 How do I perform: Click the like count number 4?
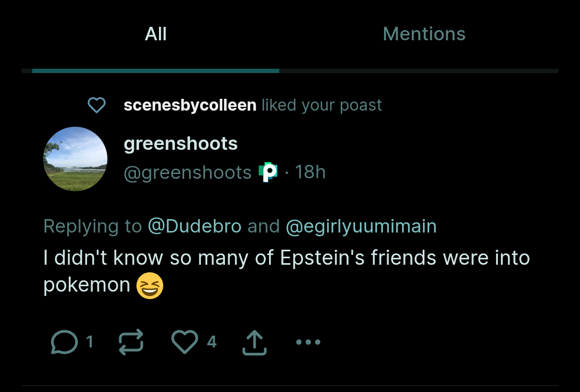[x=212, y=342]
